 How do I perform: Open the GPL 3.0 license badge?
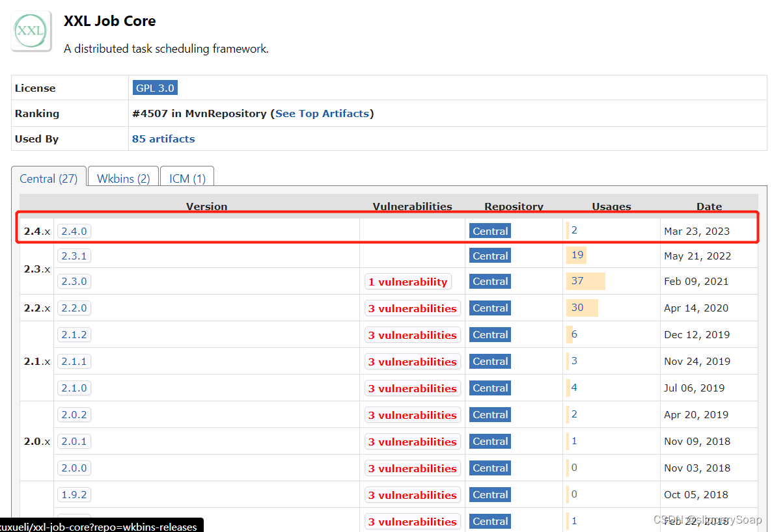tap(155, 88)
